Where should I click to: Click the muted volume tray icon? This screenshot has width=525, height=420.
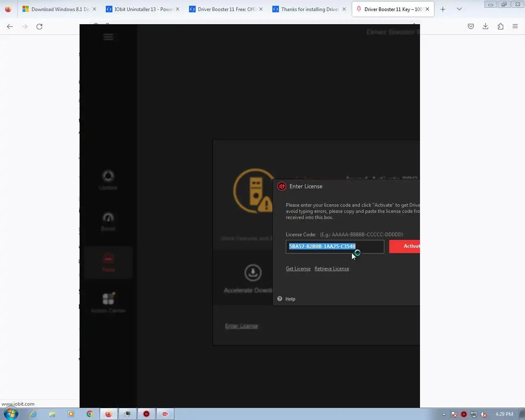[x=484, y=414]
